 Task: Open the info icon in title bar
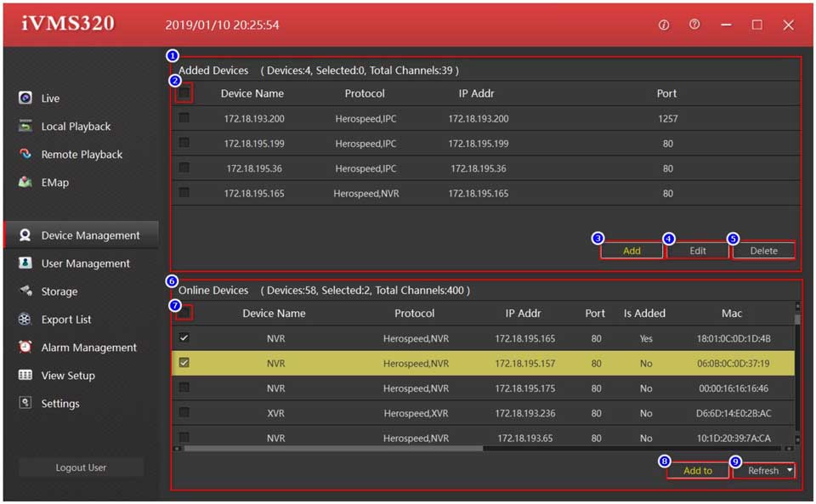pyautogui.click(x=664, y=25)
